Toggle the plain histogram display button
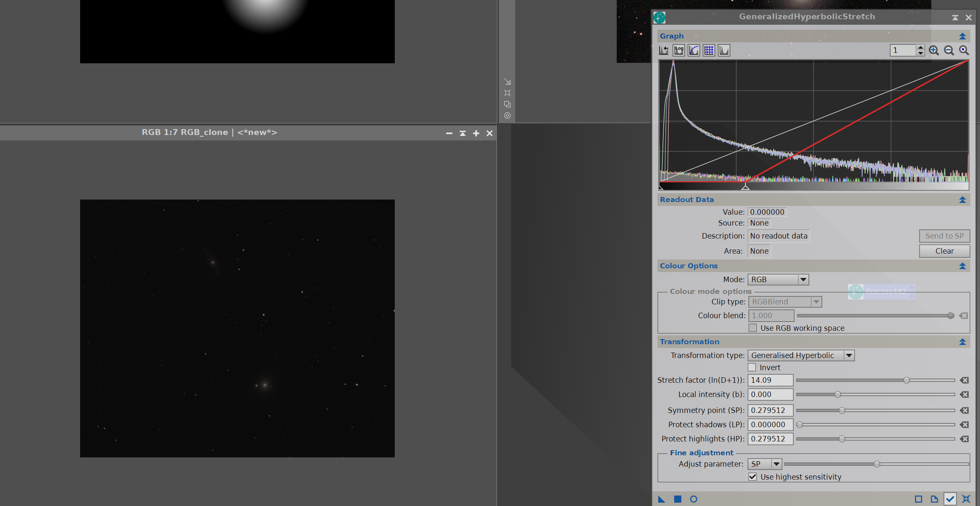 pos(724,50)
